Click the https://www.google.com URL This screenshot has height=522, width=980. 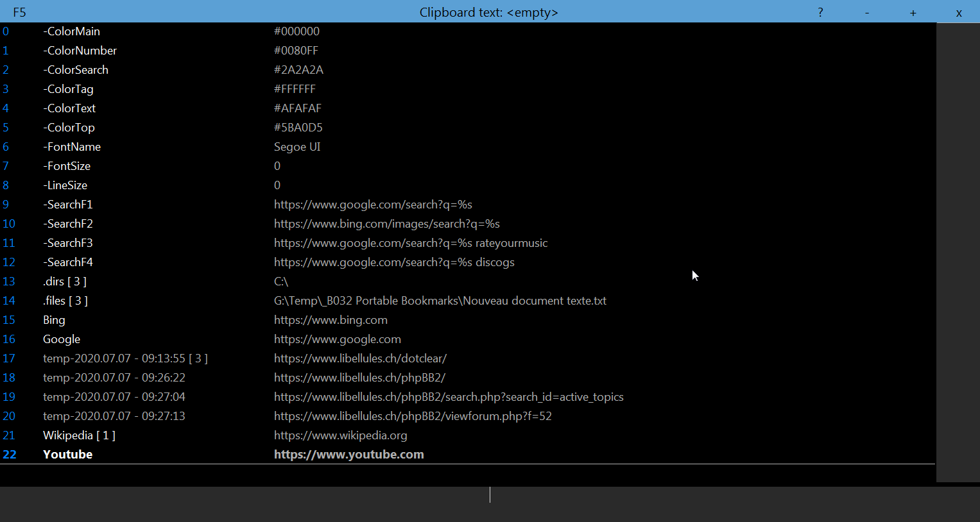(x=338, y=339)
